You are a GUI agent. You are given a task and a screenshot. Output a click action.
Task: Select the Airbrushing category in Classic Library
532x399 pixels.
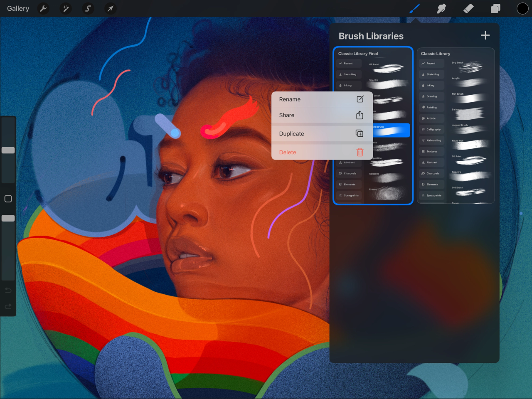coord(431,140)
